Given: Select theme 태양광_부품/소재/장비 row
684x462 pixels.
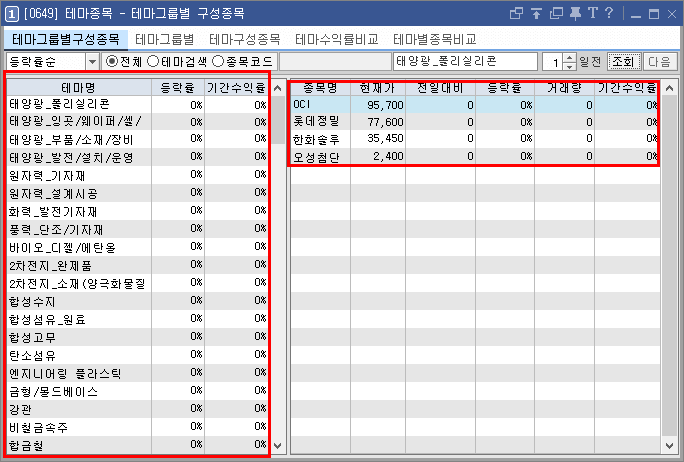Looking at the screenshot, I should click(137, 140).
